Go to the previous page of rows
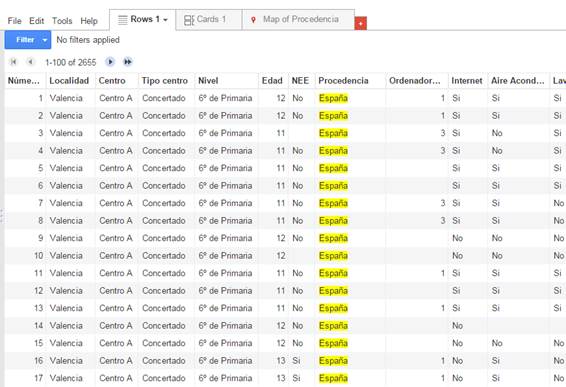 tap(31, 62)
